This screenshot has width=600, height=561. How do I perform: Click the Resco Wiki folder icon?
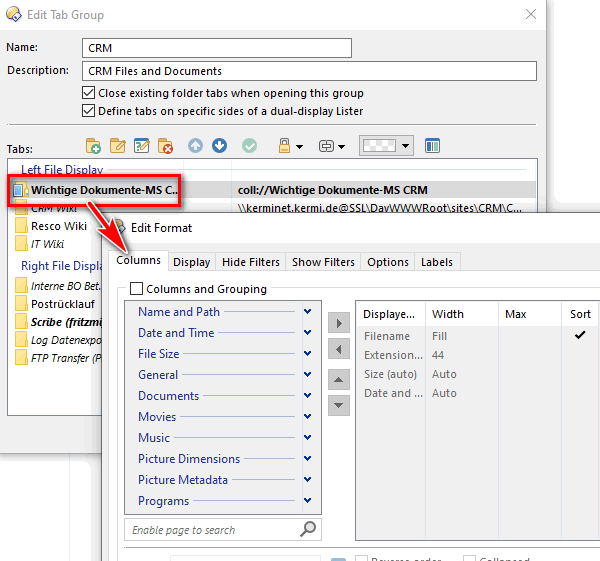point(21,226)
